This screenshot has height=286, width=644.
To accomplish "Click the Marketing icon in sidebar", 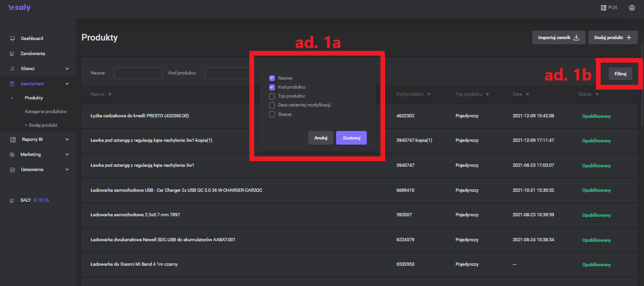I will [x=13, y=155].
